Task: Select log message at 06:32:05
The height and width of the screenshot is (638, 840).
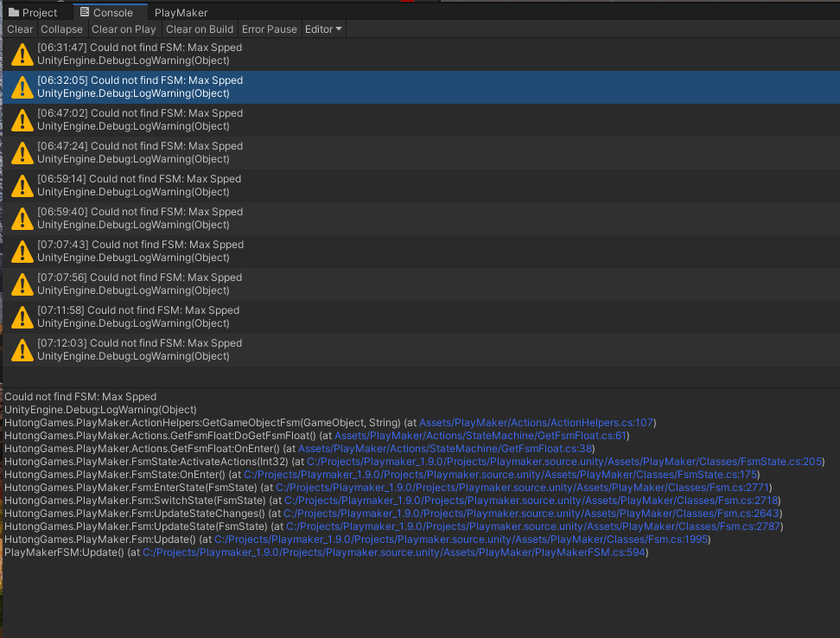Action: [x=421, y=87]
